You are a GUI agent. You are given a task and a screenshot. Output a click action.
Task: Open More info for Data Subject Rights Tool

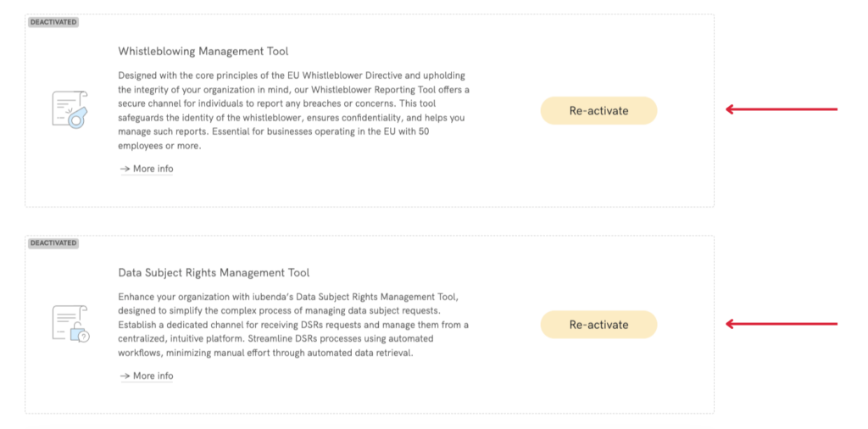[x=153, y=376]
